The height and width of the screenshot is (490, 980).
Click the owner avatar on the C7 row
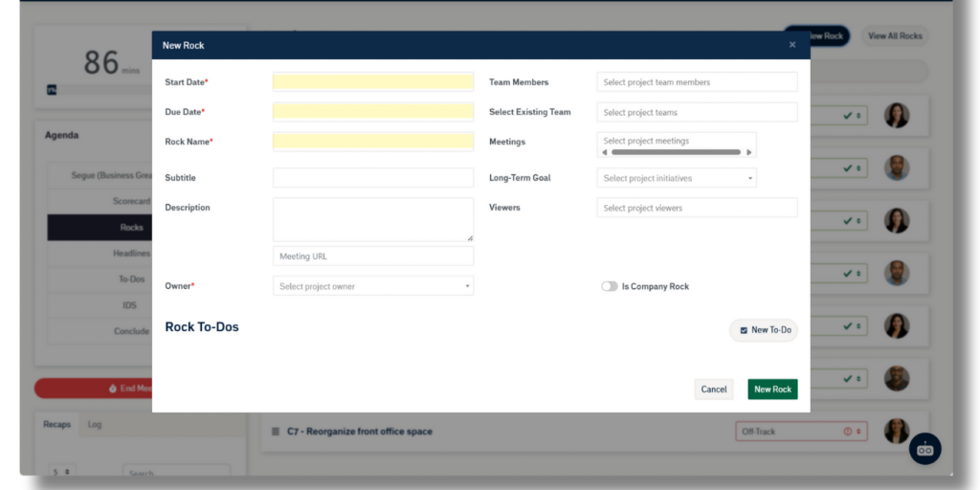pos(896,431)
